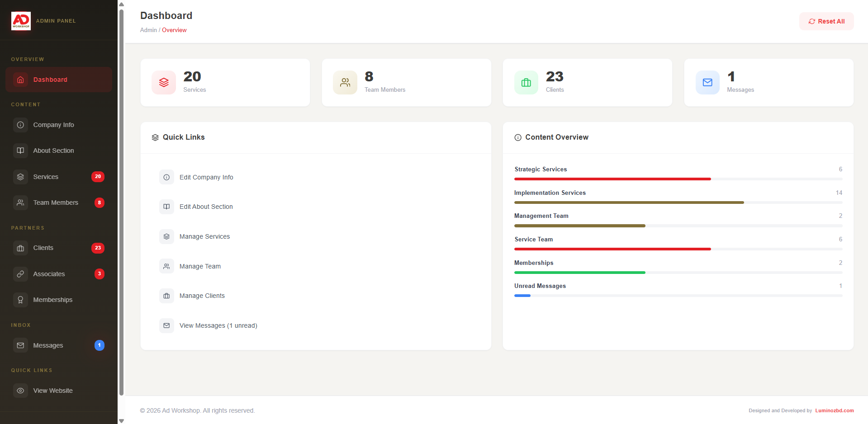Viewport: 868px width, 424px height.
Task: Open Company Info in the sidebar
Action: tap(53, 125)
